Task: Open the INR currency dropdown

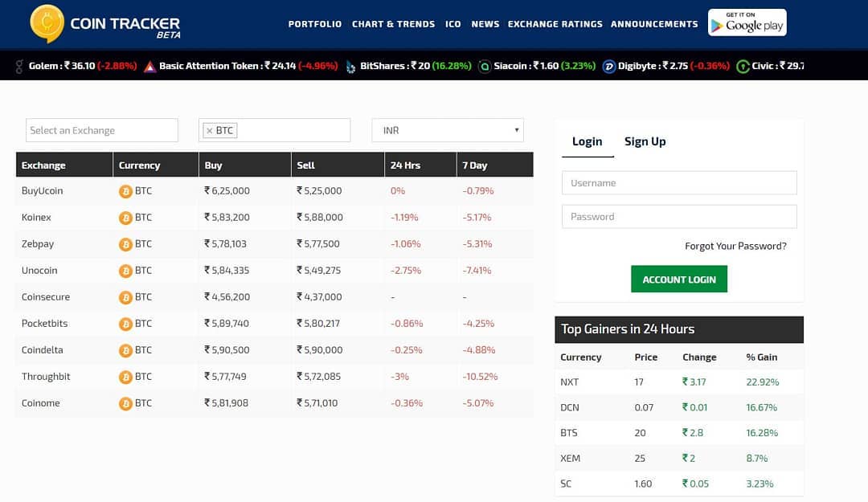Action: coord(448,130)
